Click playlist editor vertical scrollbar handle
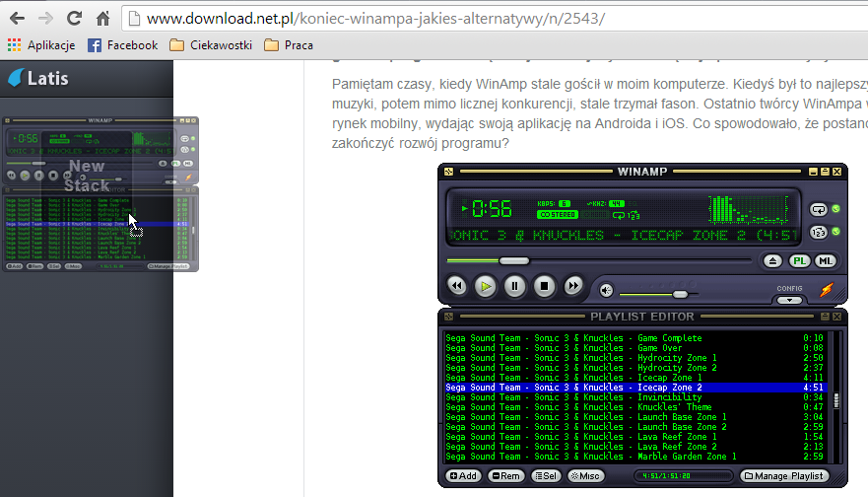The width and height of the screenshot is (868, 497). 836,400
